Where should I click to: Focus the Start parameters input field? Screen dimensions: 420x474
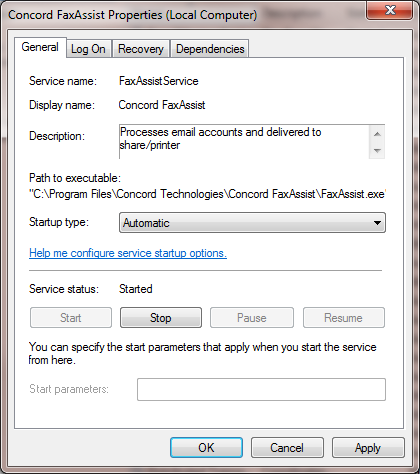pos(261,389)
